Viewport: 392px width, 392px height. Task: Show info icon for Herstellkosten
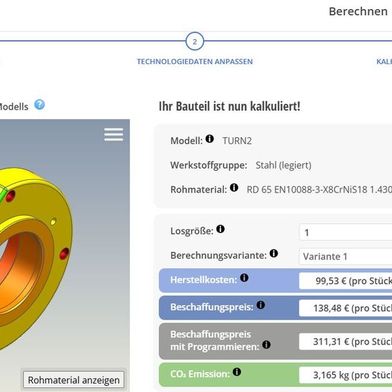pyautogui.click(x=244, y=278)
